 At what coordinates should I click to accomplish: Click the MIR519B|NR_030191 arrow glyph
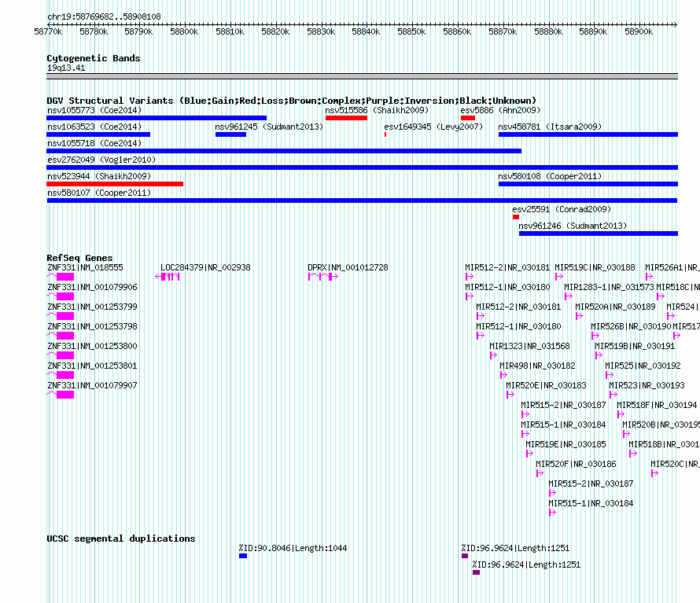tap(599, 355)
